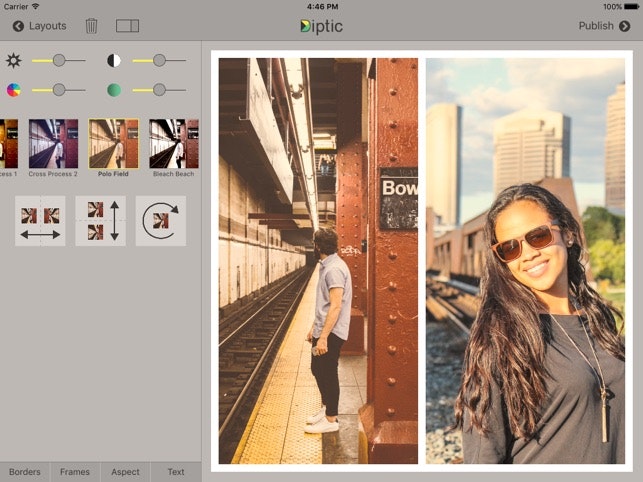Select the Text tab
643x482 pixels.
pyautogui.click(x=176, y=472)
